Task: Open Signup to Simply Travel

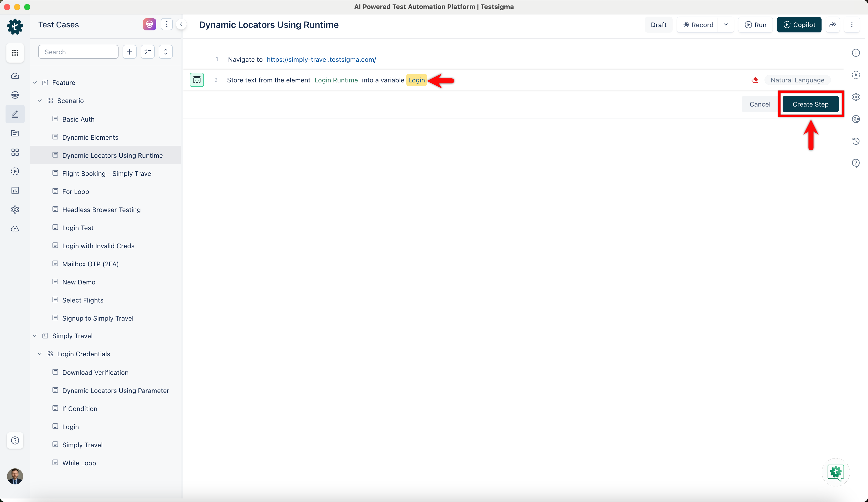Action: coord(97,318)
